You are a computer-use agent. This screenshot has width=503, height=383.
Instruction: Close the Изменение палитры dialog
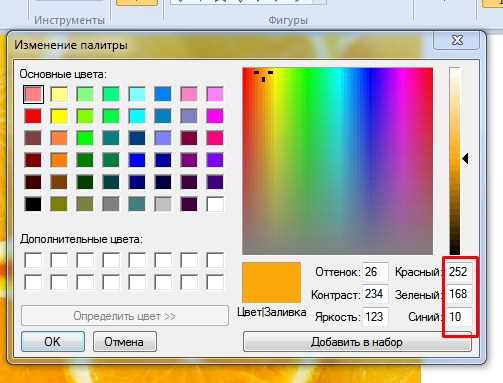pyautogui.click(x=457, y=40)
